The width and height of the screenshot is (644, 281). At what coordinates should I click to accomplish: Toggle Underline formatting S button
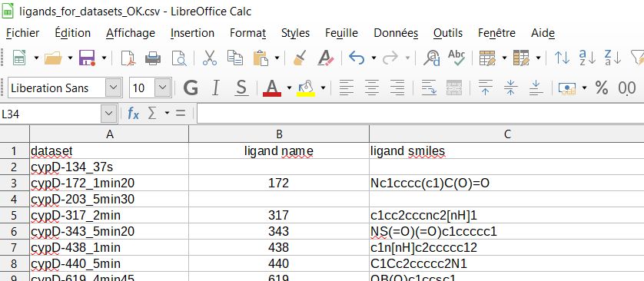tap(241, 88)
